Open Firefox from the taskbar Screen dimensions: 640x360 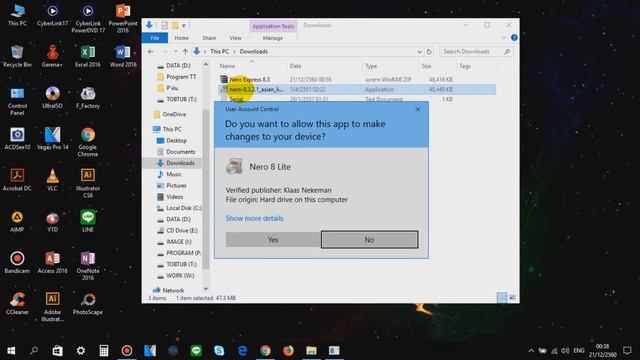click(288, 350)
